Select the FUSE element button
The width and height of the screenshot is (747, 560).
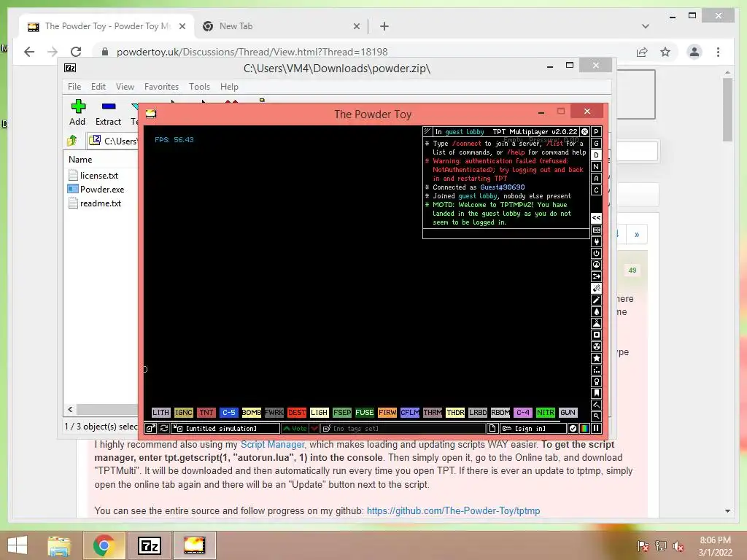365,413
